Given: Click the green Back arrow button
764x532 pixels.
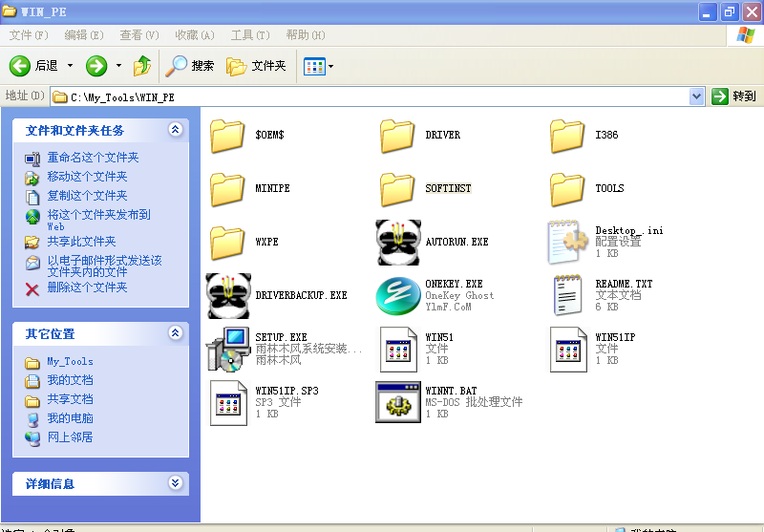Looking at the screenshot, I should pos(20,66).
